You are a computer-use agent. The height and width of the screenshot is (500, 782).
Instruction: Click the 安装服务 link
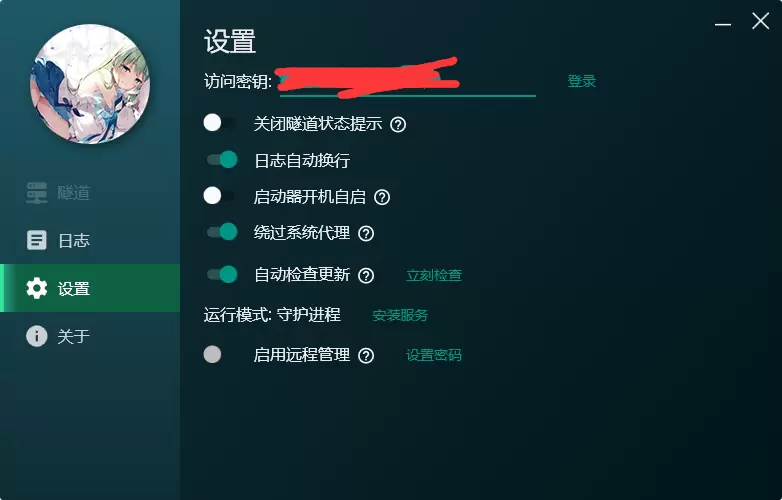tap(400, 315)
